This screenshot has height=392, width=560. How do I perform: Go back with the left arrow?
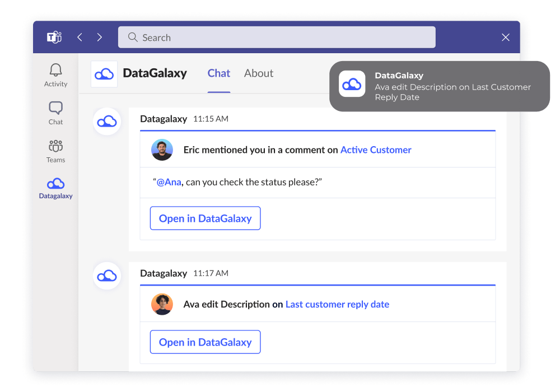(x=80, y=38)
